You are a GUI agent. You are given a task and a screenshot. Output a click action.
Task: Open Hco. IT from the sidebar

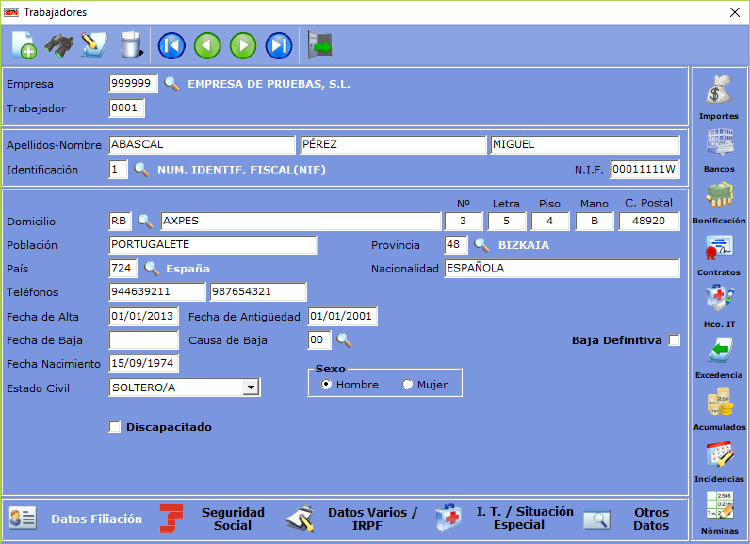(718, 306)
